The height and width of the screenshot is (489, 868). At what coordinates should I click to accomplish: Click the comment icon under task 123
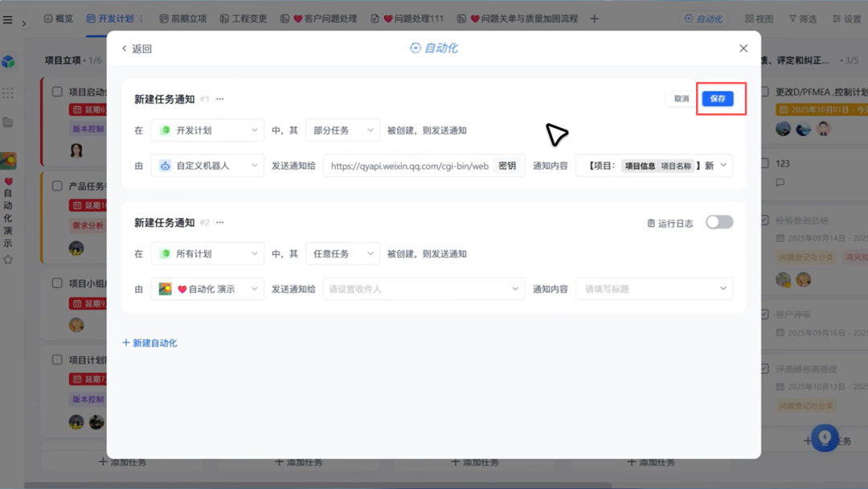coord(780,183)
